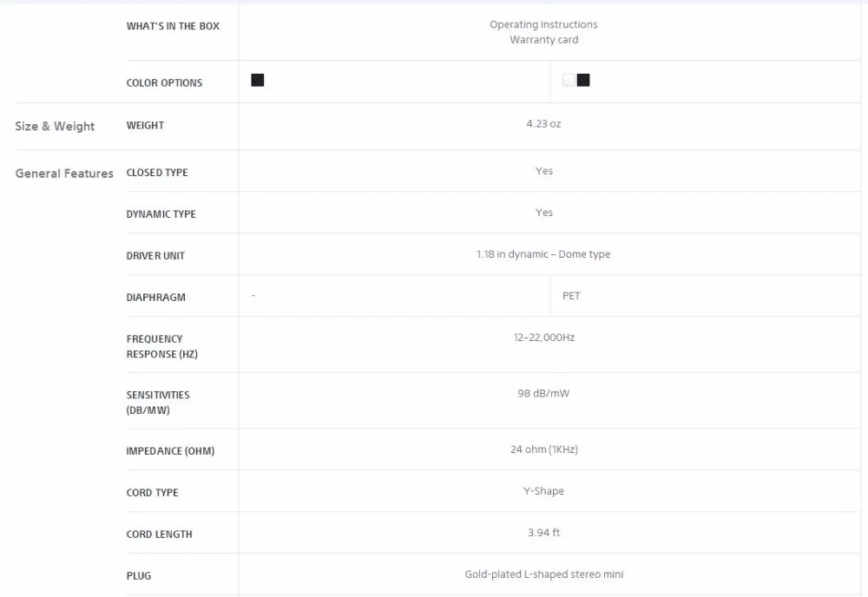This screenshot has height=597, width=868.
Task: Click the 3.94 ft cord length value
Action: pyautogui.click(x=543, y=532)
